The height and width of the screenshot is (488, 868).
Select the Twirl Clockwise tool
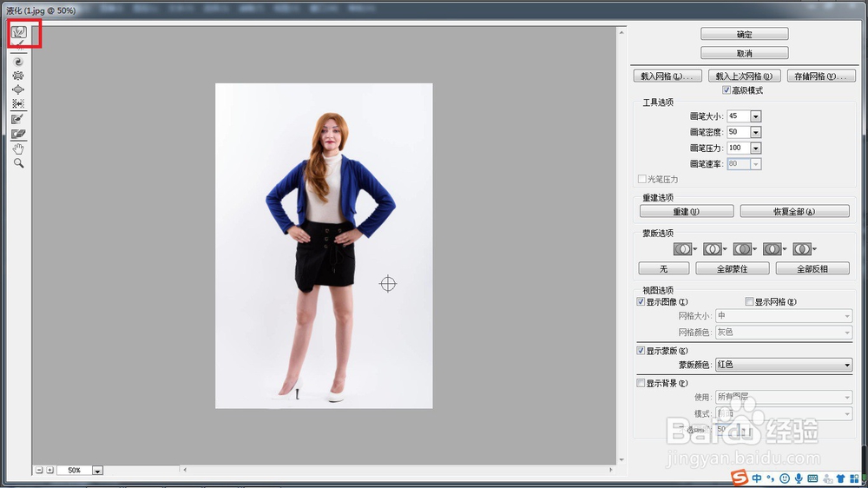pyautogui.click(x=18, y=62)
